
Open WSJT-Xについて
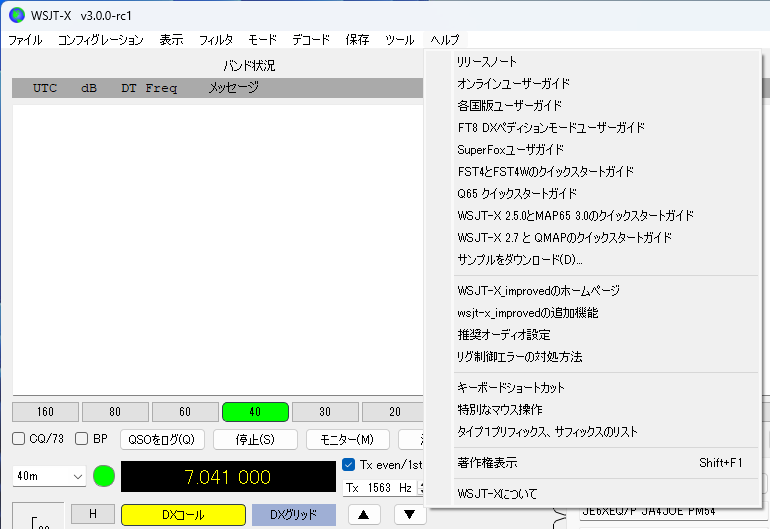click(593, 494)
